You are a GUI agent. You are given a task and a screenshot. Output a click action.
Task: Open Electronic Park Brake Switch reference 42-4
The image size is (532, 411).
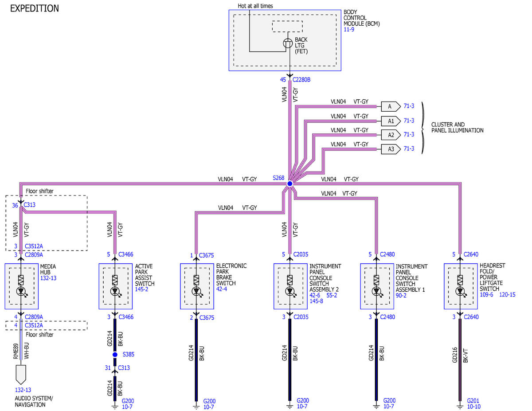222,289
